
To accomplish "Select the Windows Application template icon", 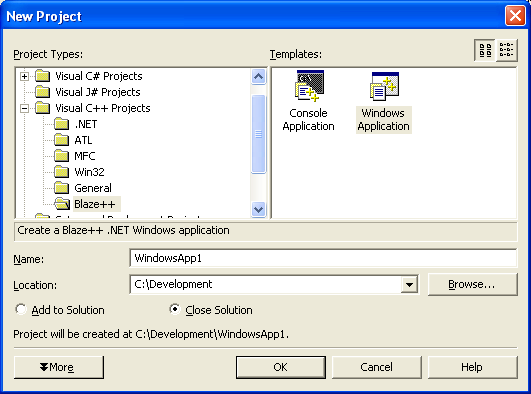I will click(x=384, y=86).
